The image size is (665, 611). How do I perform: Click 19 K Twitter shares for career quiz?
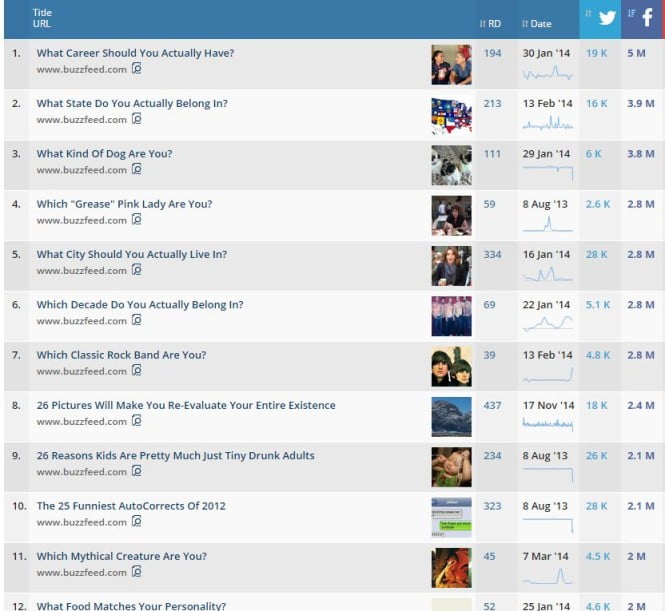[x=597, y=53]
